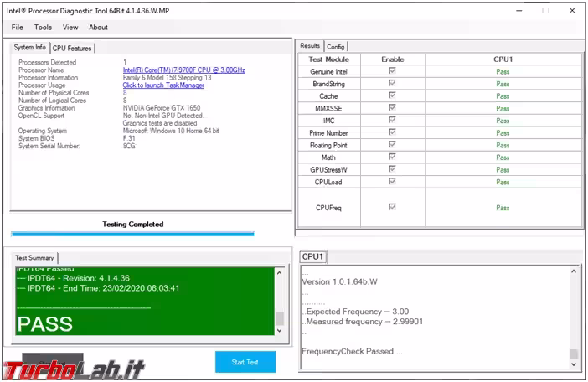Click the System BIOS F.31 value
Viewport: 588px width, 382px height.
129,138
